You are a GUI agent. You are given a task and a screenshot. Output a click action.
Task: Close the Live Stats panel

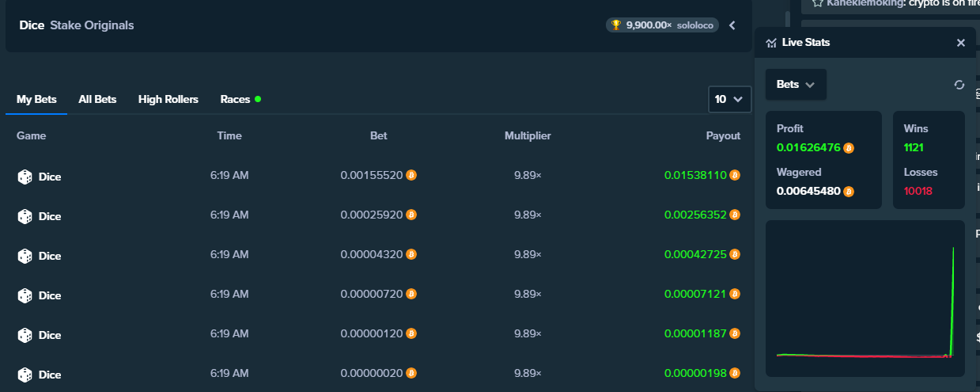point(960,43)
